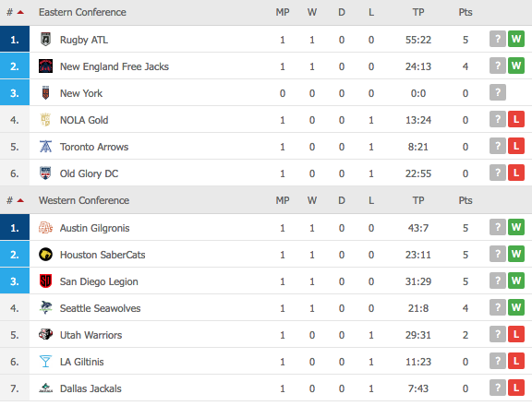Click the Rugby ATL team logo

tap(45, 40)
